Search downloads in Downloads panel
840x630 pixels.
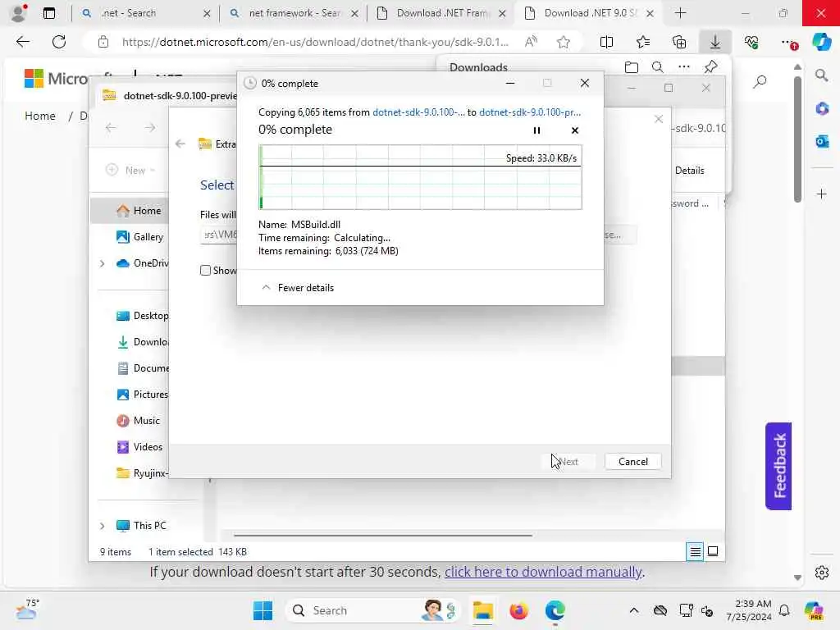pyautogui.click(x=657, y=67)
